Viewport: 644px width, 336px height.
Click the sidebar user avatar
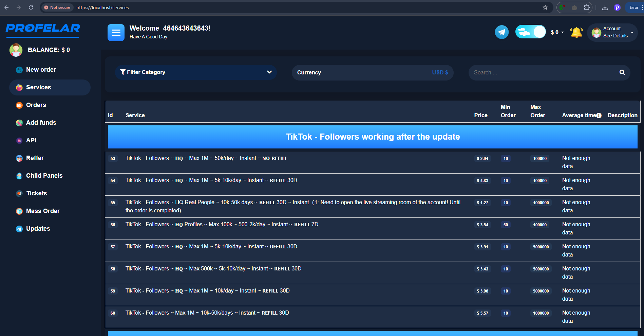coord(16,50)
